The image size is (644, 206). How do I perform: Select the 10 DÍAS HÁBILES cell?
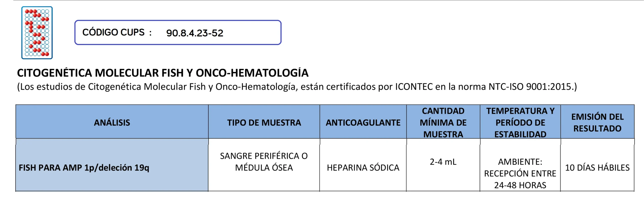[x=597, y=168]
